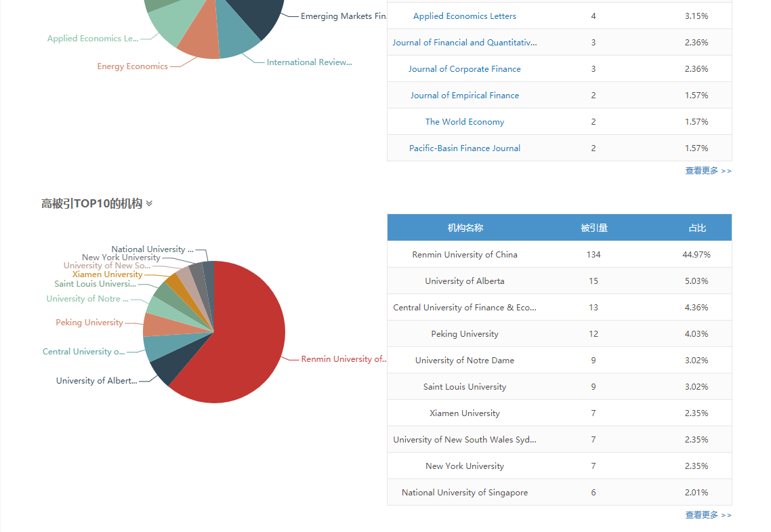The width and height of the screenshot is (771, 532).
Task: Click 查看更多 below the institutions table
Action: [x=708, y=515]
